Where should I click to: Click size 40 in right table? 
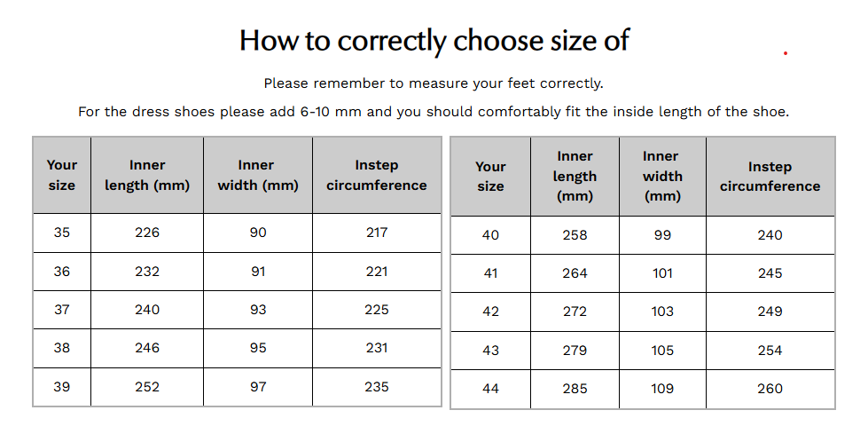[x=490, y=235]
